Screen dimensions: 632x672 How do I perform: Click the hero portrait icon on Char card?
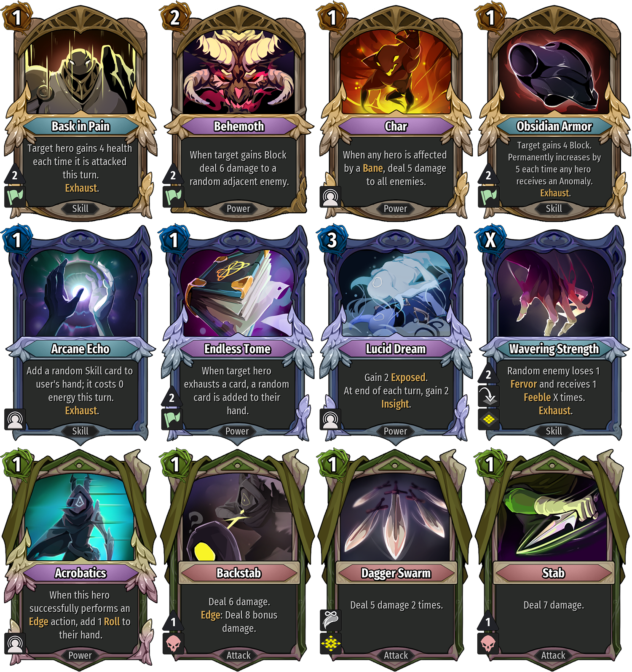click(x=330, y=196)
